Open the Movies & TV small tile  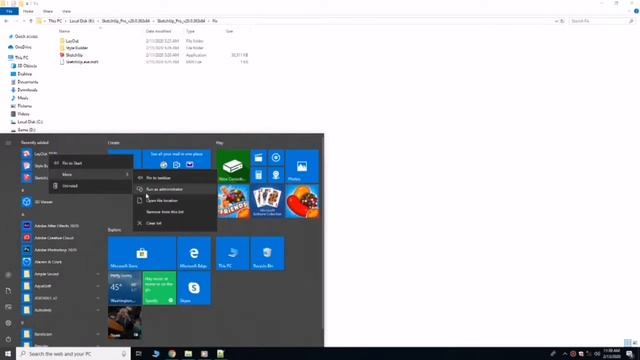tap(258, 158)
